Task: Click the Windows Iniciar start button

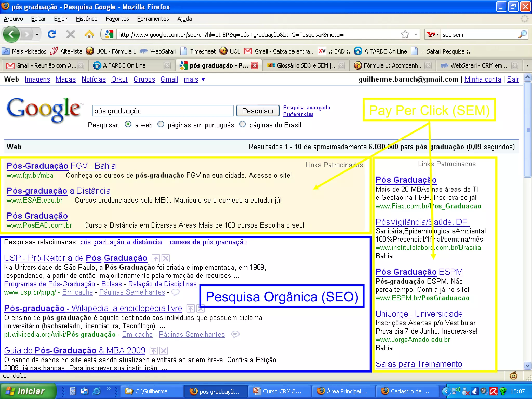Action: click(x=28, y=391)
